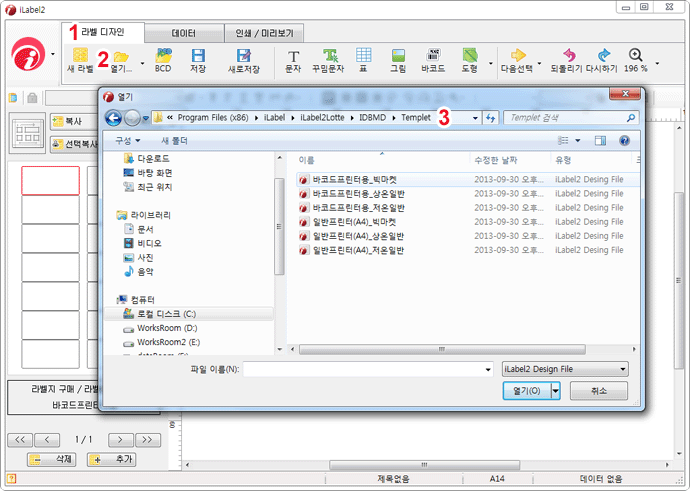Open the 구성 organize menu
The width and height of the screenshot is (690, 491).
pos(128,141)
